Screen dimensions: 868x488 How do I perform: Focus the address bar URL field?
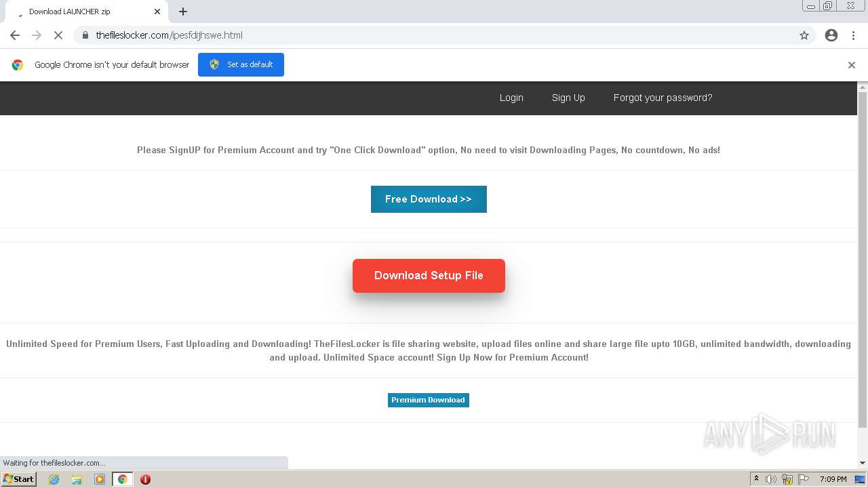[x=434, y=35]
